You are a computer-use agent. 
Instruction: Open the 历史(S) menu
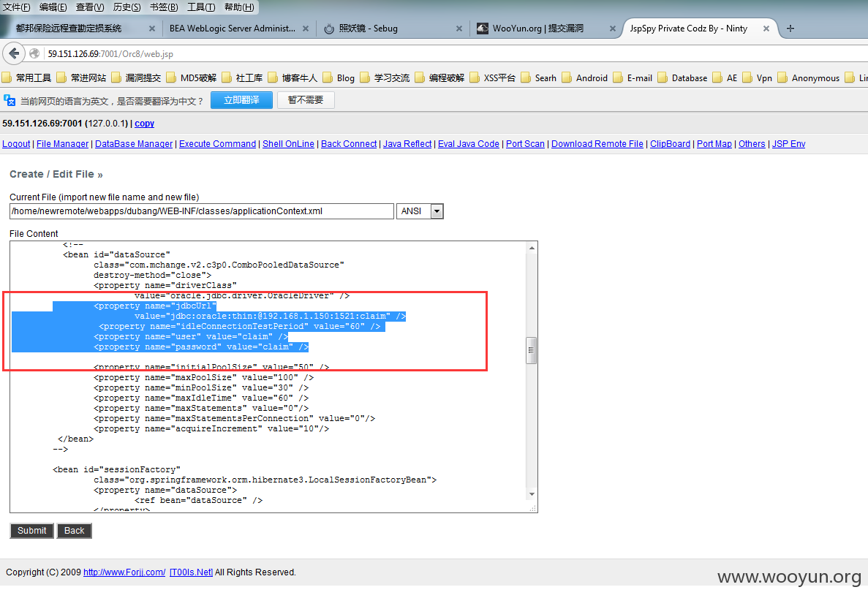(127, 7)
